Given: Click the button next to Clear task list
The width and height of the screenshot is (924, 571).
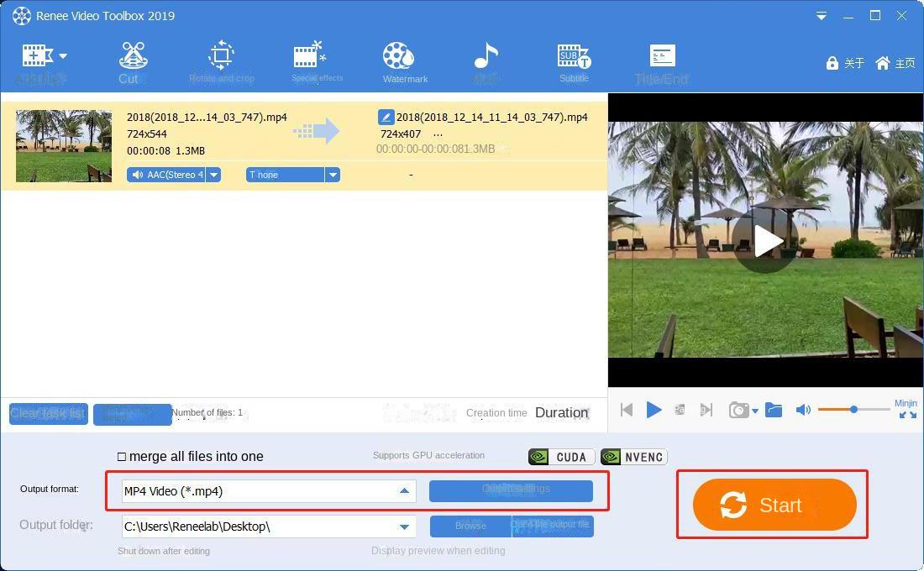Looking at the screenshot, I should (x=133, y=414).
